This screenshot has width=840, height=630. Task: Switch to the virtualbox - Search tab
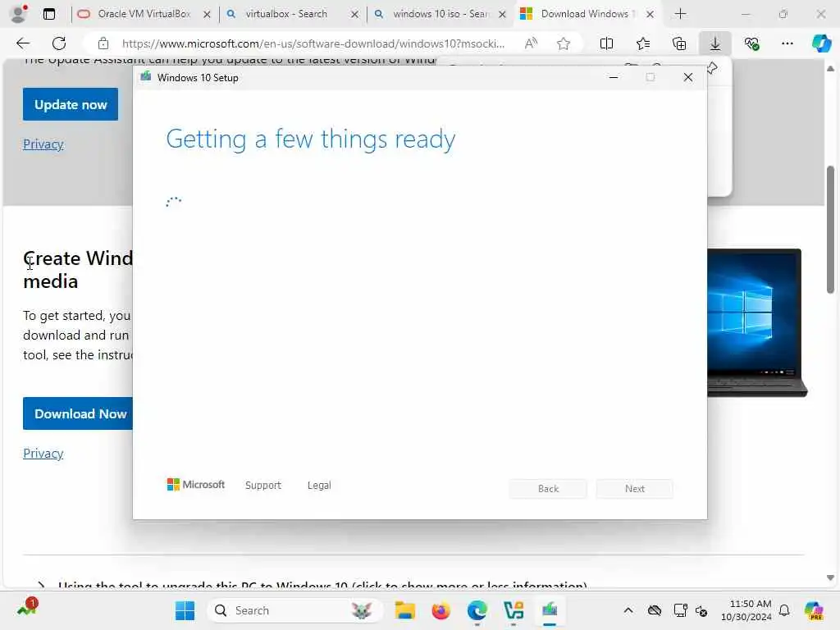pyautogui.click(x=285, y=14)
